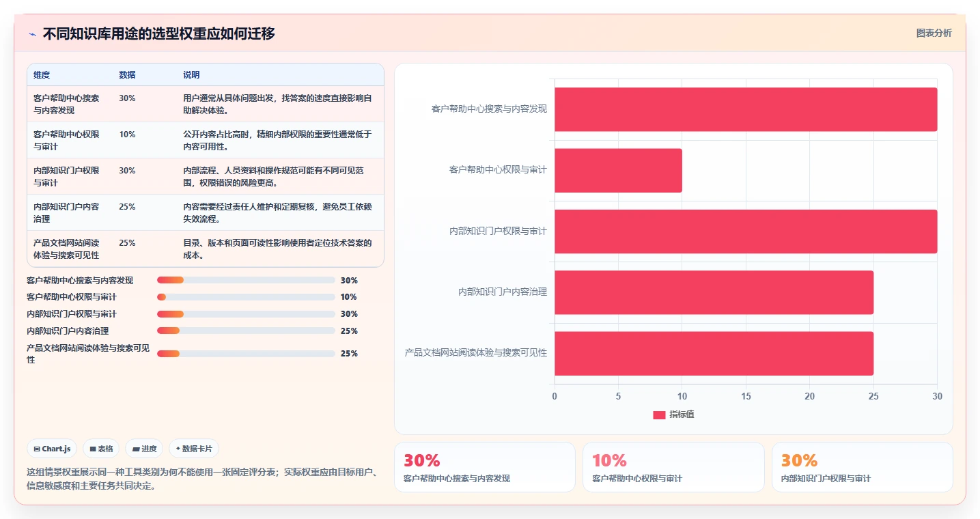Image resolution: width=980 pixels, height=519 pixels.
Task: Click 25% beside the 产品文档网站 progress bar
Action: coord(349,354)
